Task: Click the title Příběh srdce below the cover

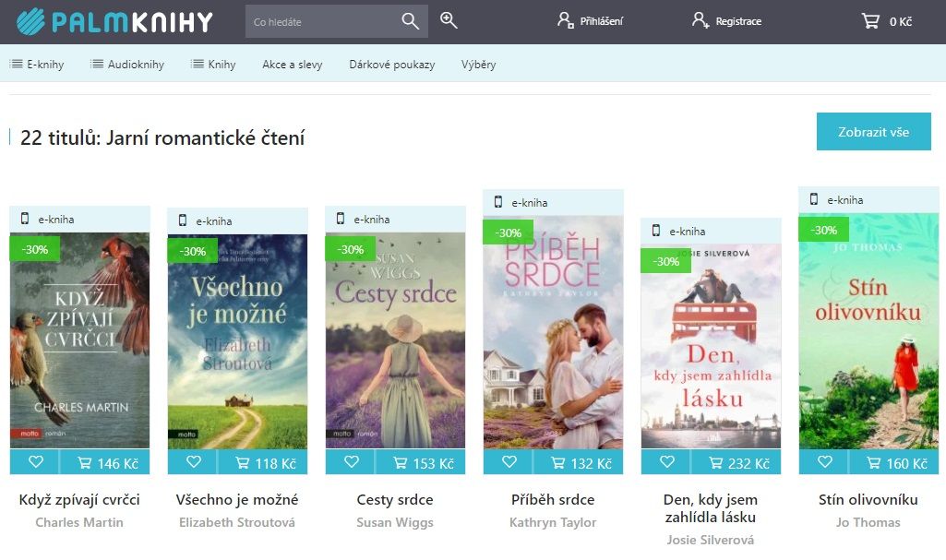Action: (x=553, y=500)
